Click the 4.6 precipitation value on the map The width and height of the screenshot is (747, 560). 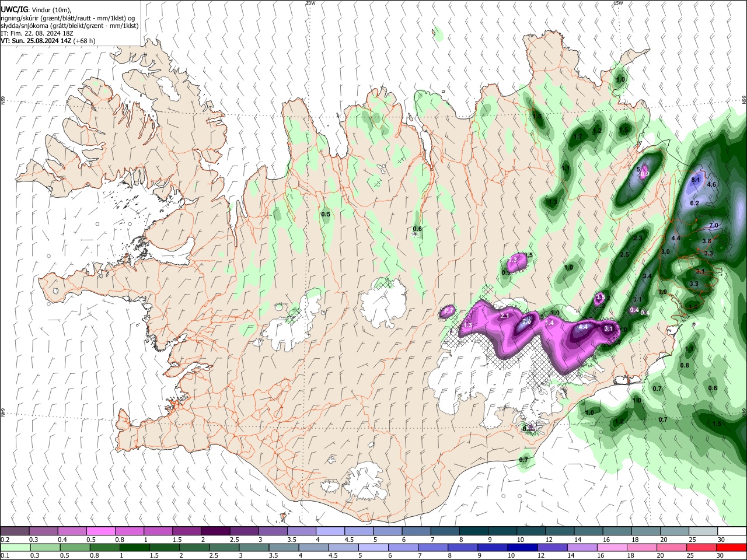click(711, 184)
